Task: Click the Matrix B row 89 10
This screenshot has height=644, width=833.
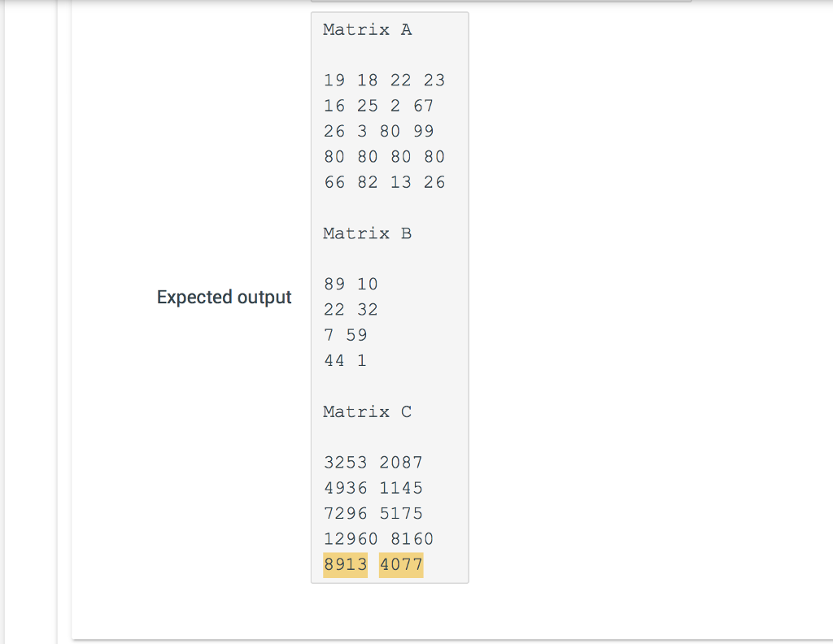Action: click(350, 284)
